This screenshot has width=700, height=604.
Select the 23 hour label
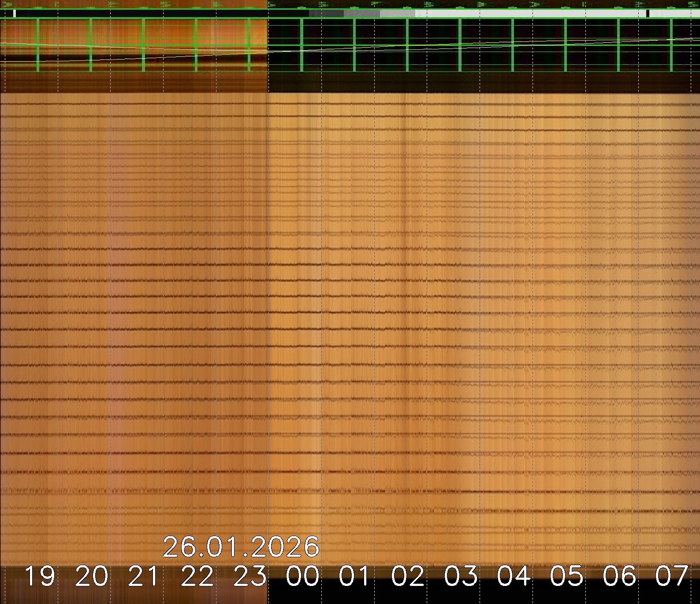pyautogui.click(x=250, y=576)
